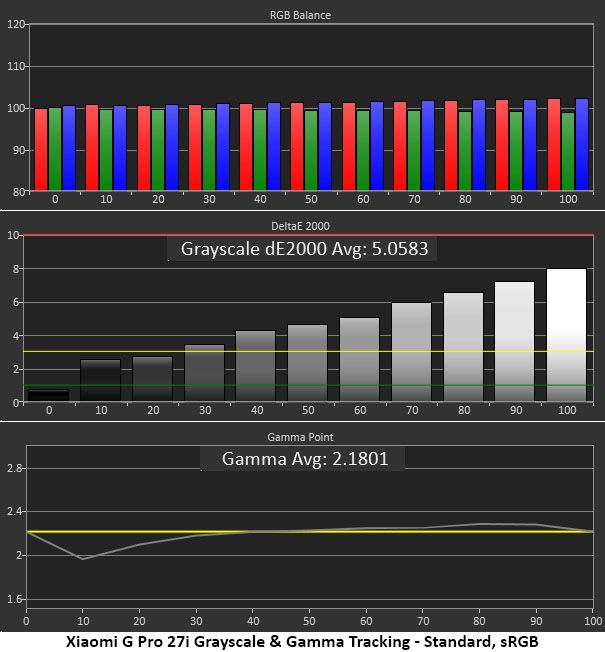The height and width of the screenshot is (652, 605).
Task: Click the blue bar at 20 in RGB Balance
Action: point(172,148)
